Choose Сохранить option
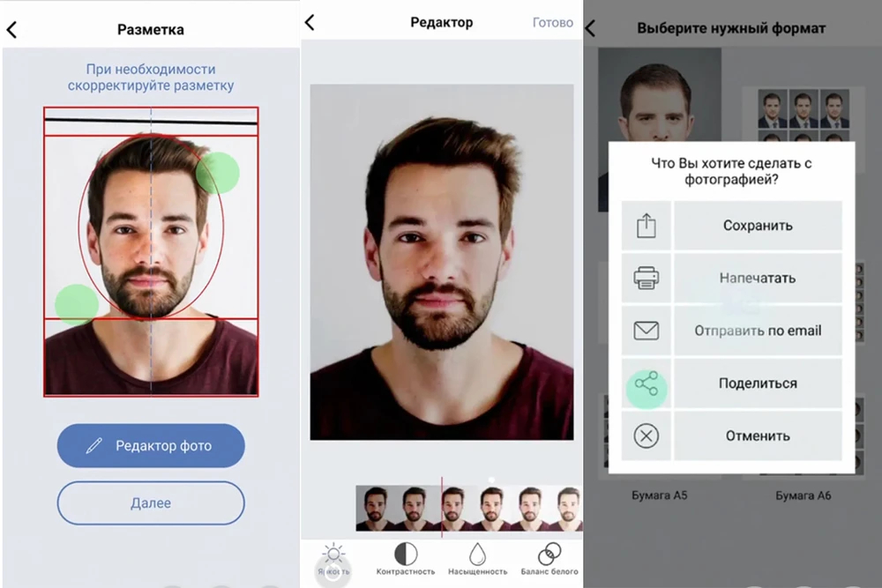Image resolution: width=882 pixels, height=588 pixels. tap(758, 226)
